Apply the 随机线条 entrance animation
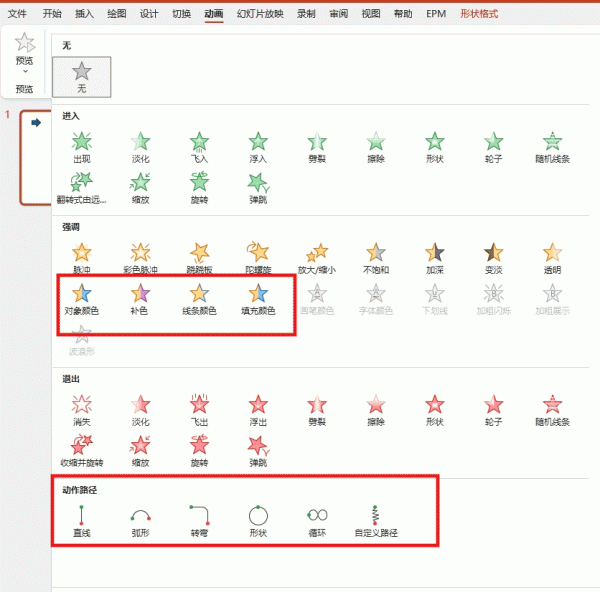Viewport: 600px width, 592px height. [x=553, y=147]
